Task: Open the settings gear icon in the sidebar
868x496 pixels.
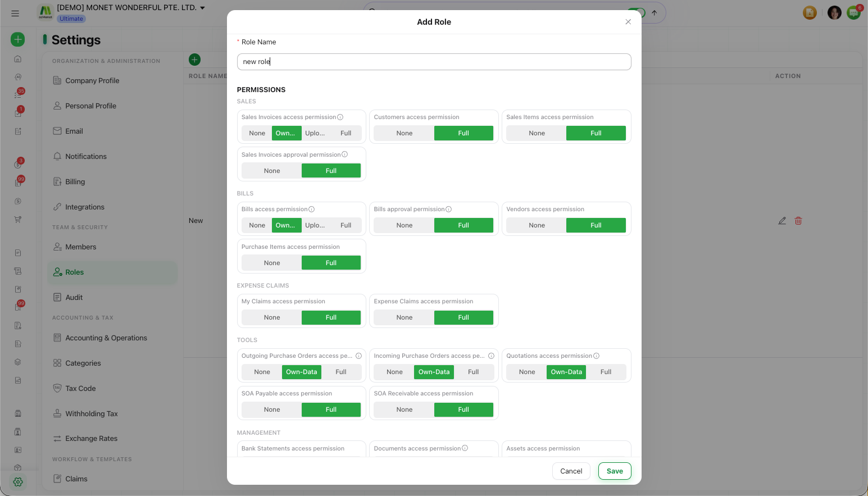Action: (x=18, y=482)
